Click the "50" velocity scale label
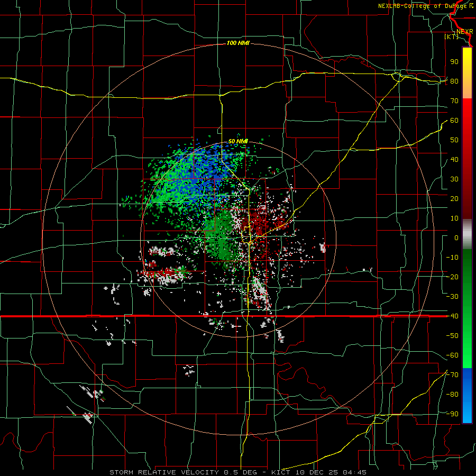 (x=454, y=140)
